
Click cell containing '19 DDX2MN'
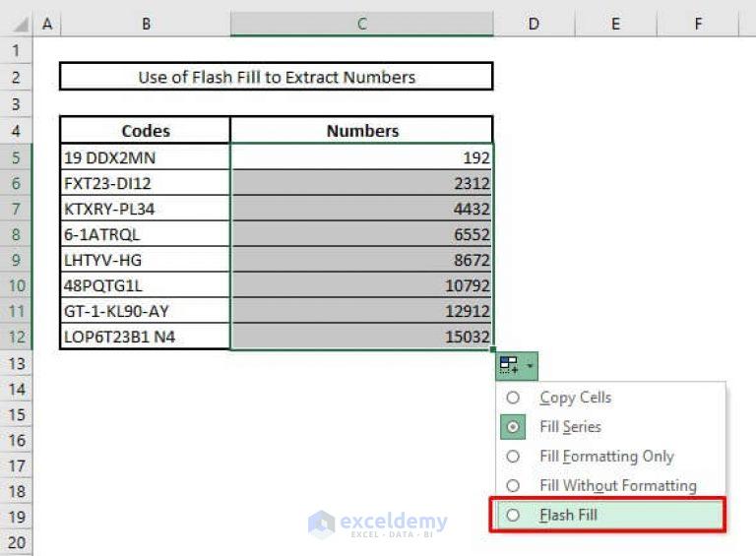point(145,157)
